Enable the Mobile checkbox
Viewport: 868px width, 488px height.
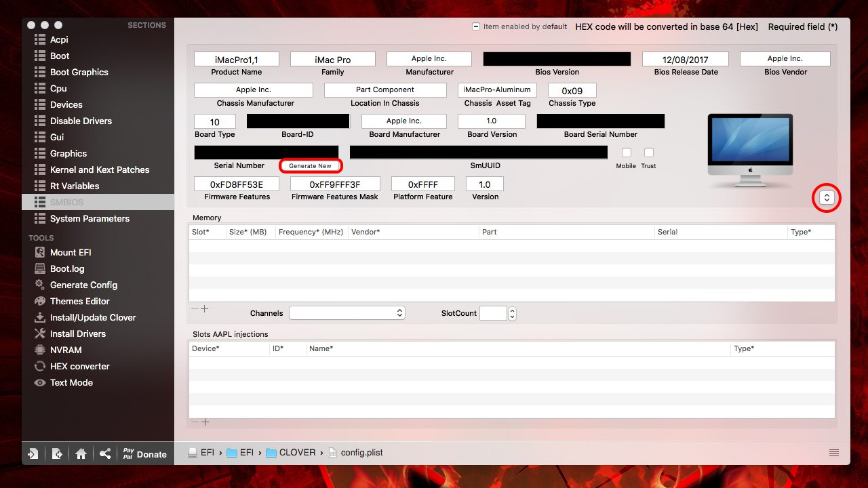coord(627,152)
